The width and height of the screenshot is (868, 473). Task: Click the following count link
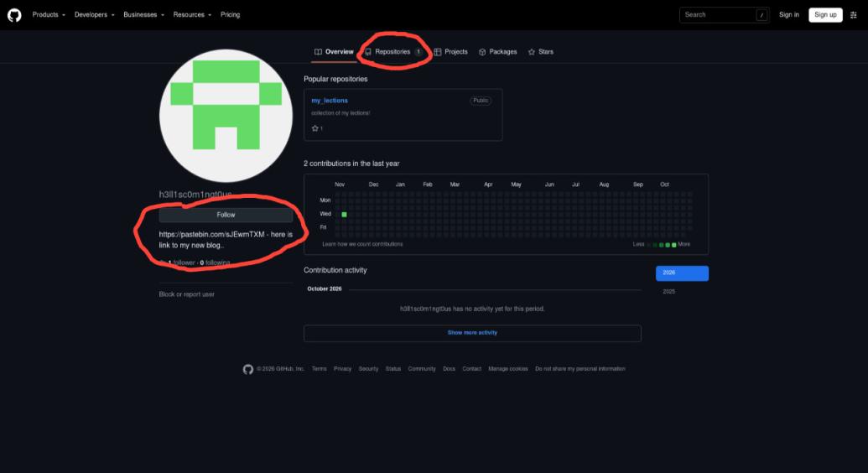pos(215,262)
